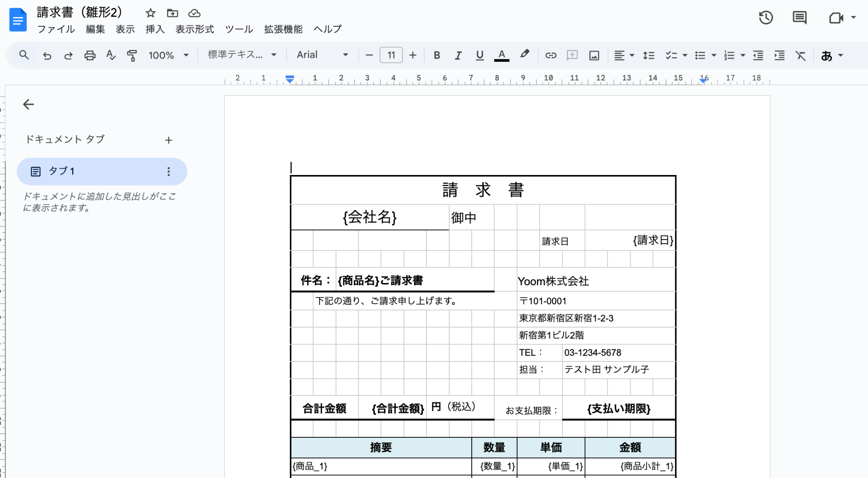Viewport: 868px width, 478px height.
Task: Open the search menus magnifier tool
Action: pos(24,55)
